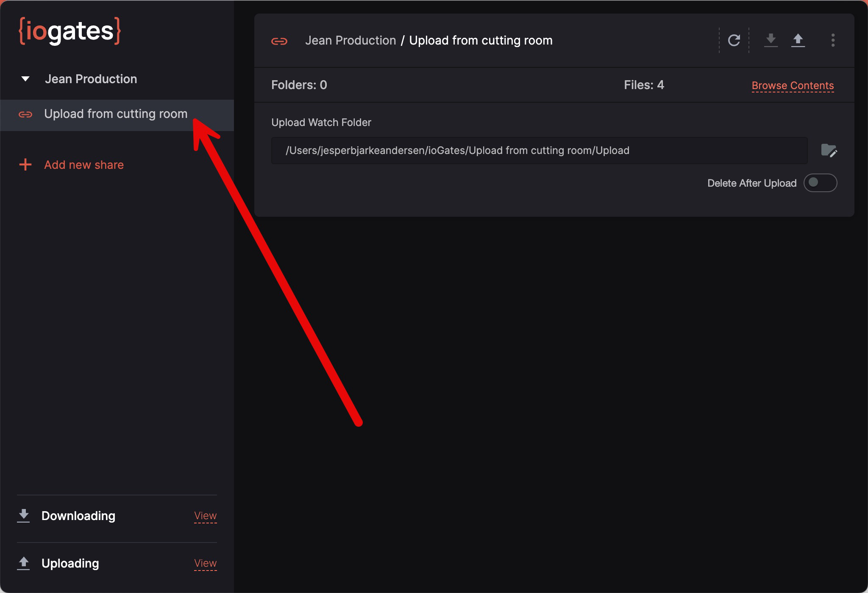
Task: Click the link icon beside header breadcrumb
Action: (x=279, y=41)
